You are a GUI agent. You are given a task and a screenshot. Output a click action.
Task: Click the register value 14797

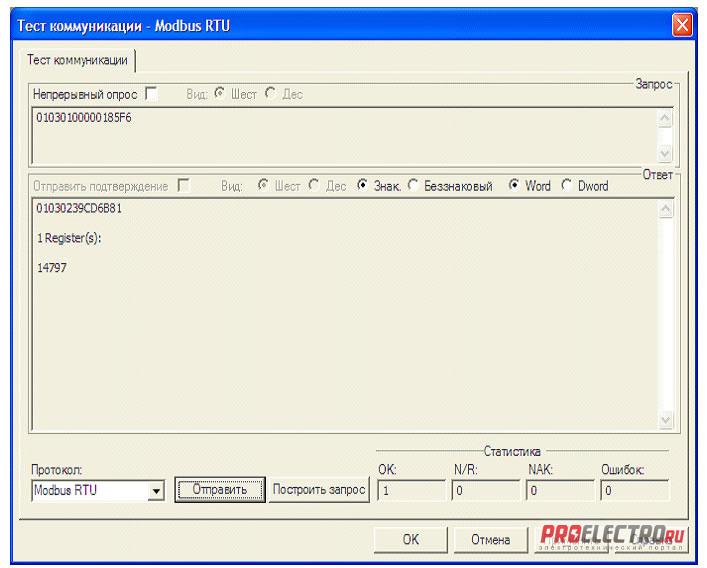pos(52,268)
